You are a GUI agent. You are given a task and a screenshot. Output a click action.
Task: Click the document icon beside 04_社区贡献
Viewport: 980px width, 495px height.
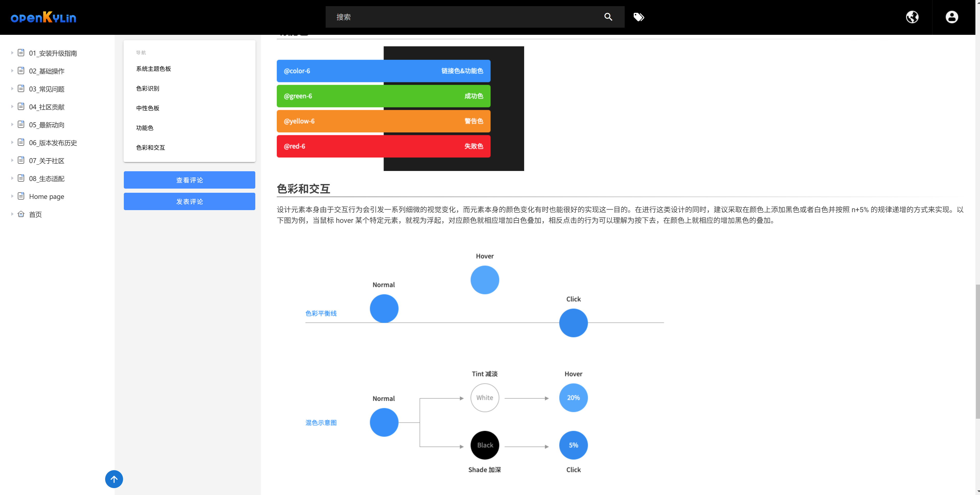(21, 106)
